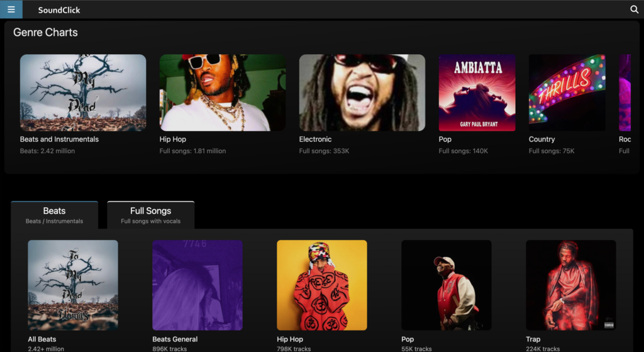Click the Beats and Instrumentals text link
This screenshot has width=644, height=352.
click(59, 139)
